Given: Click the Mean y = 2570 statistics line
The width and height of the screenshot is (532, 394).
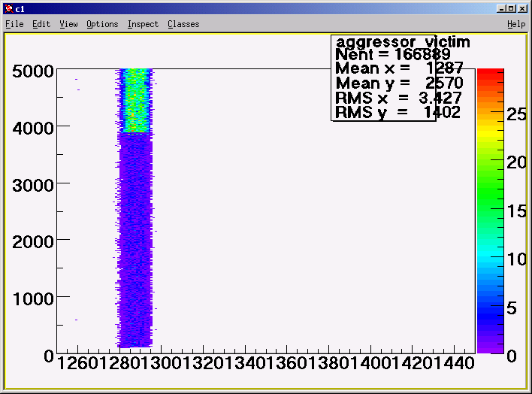Looking at the screenshot, I should (399, 83).
